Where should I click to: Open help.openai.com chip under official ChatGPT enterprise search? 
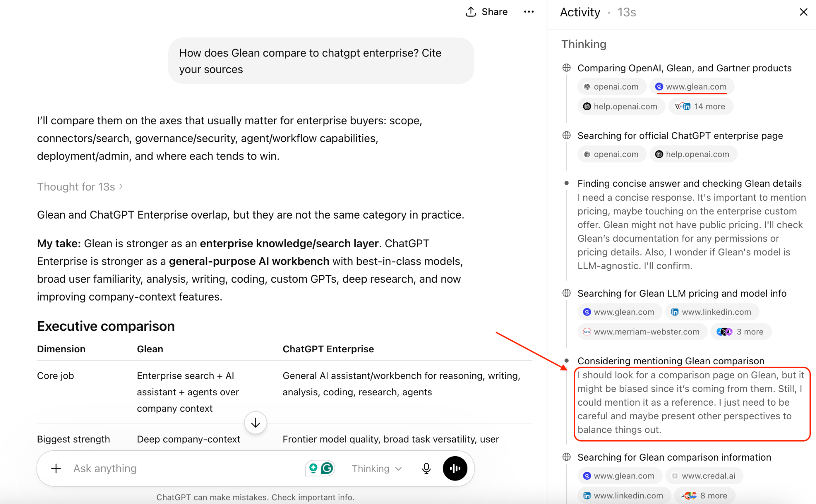click(693, 154)
